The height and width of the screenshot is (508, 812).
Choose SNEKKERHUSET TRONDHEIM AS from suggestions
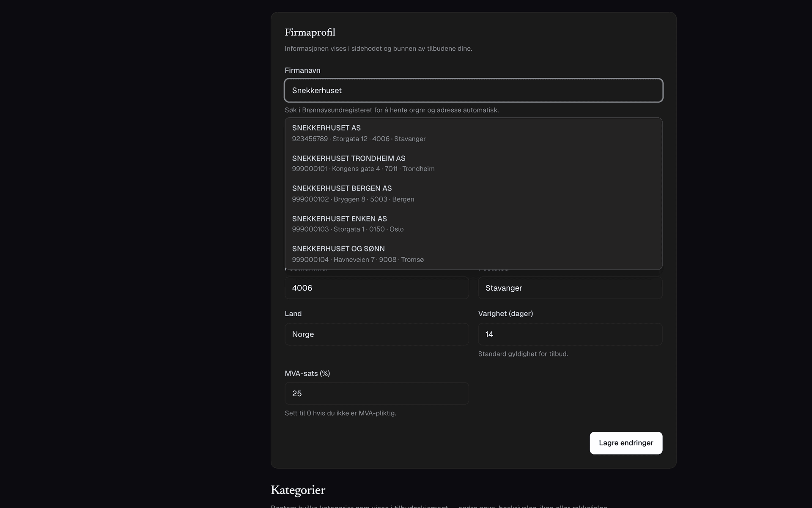473,163
